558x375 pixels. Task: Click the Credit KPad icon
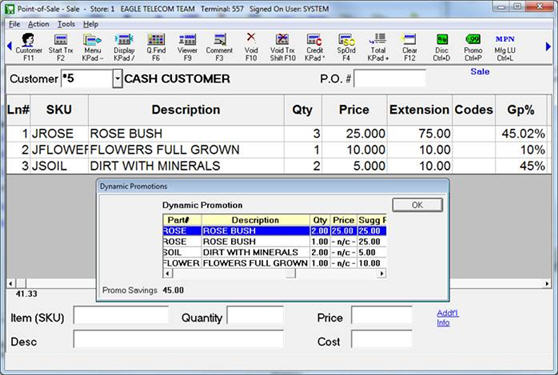pyautogui.click(x=315, y=47)
